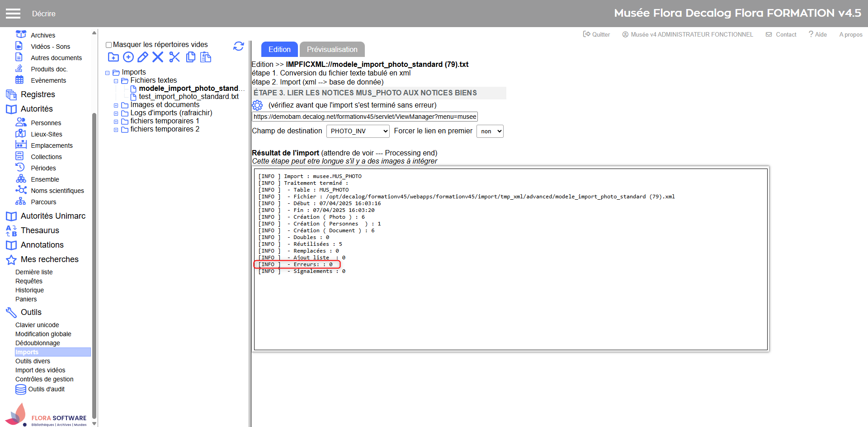
Task: Select the Edition tab
Action: [279, 49]
